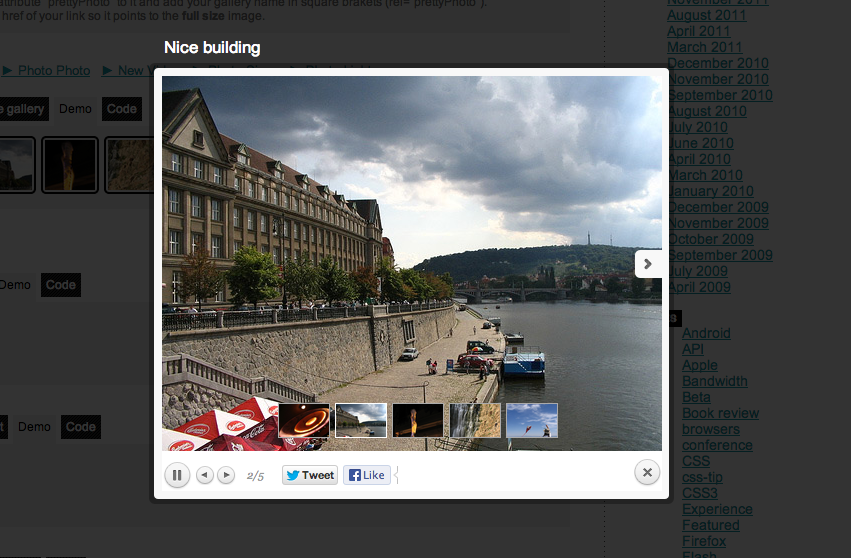Switch to Demo tab beside gallery

75,109
